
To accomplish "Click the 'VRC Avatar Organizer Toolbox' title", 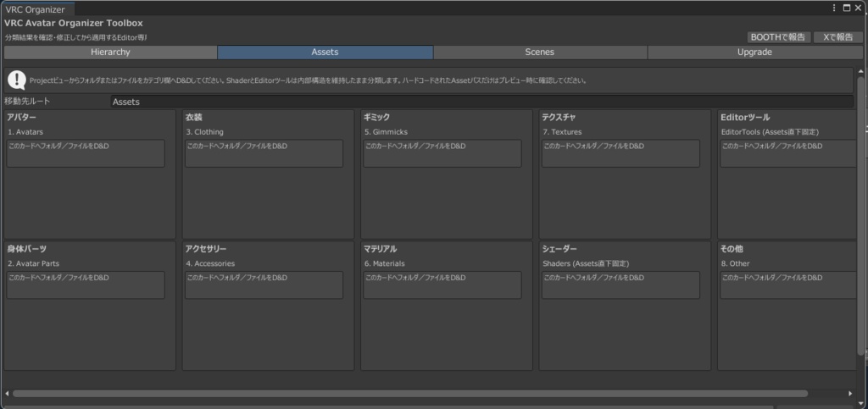I will (x=74, y=23).
